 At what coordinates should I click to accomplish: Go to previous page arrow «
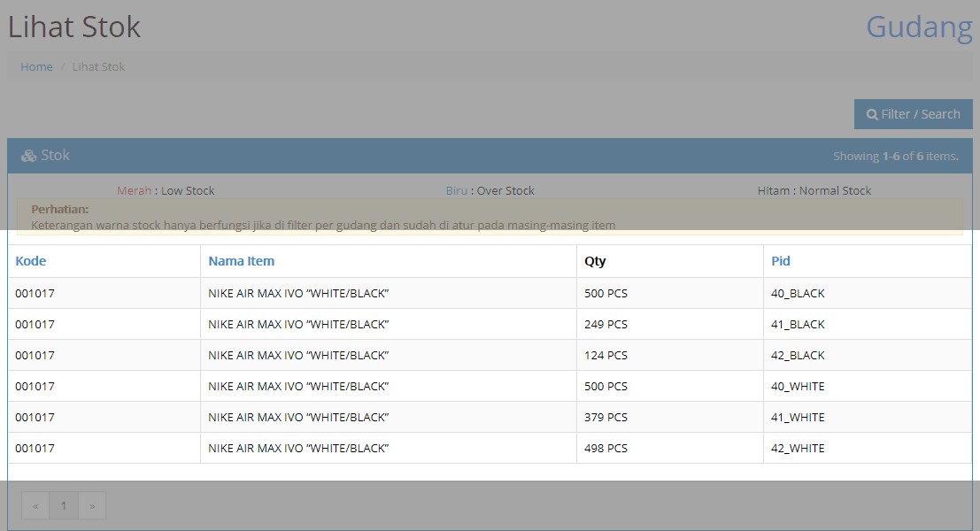click(x=35, y=505)
